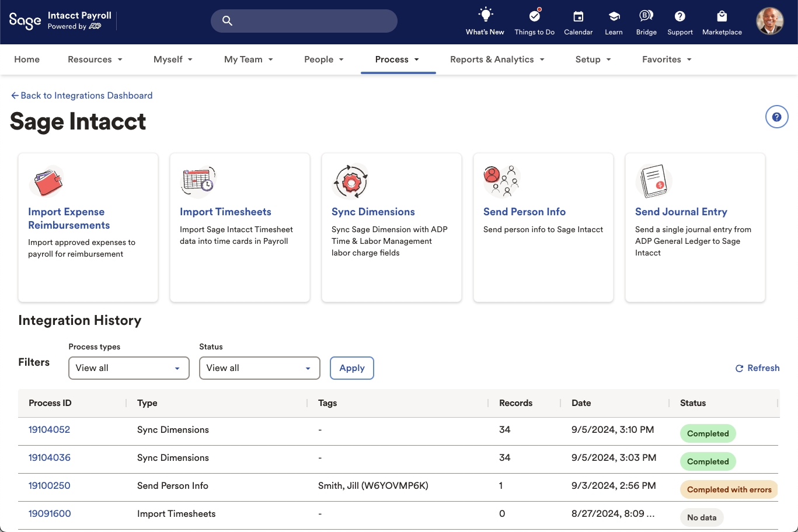Open process ID 19100250
Image resolution: width=798 pixels, height=532 pixels.
[x=50, y=486]
